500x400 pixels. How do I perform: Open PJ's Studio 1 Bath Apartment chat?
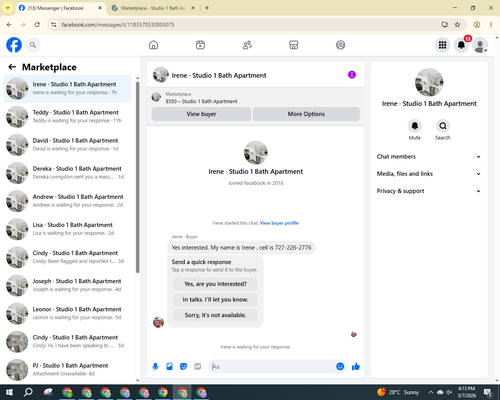(67, 369)
